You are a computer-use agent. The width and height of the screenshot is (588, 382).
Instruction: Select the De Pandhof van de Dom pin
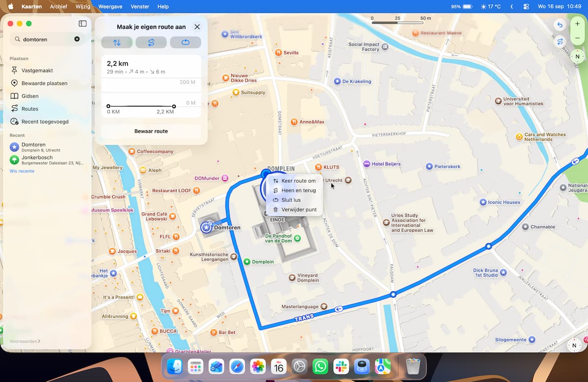297,238
